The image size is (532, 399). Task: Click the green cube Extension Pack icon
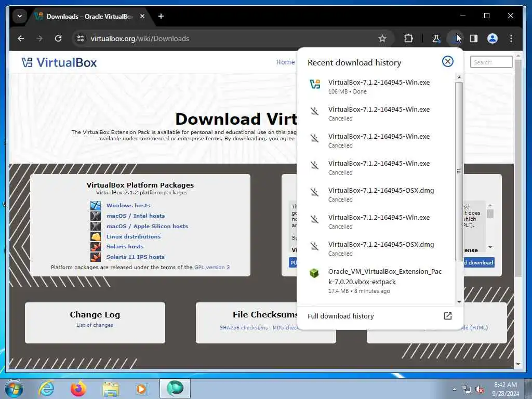[314, 273]
